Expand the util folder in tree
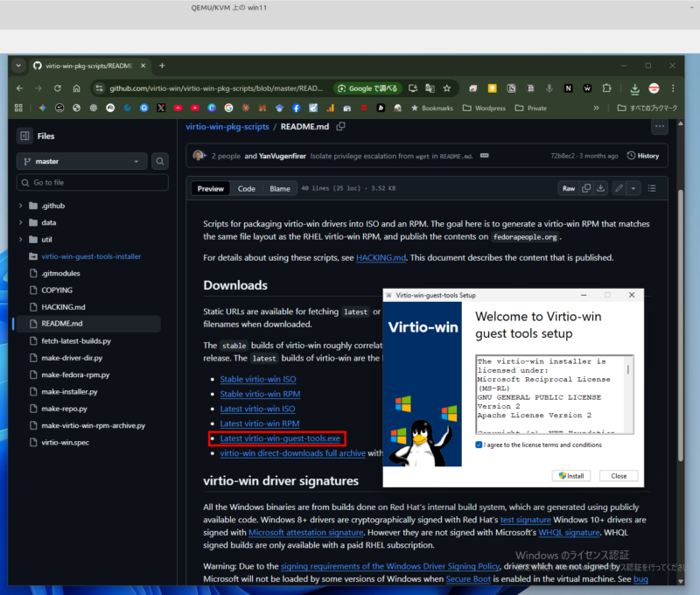700x595 pixels. (x=21, y=239)
